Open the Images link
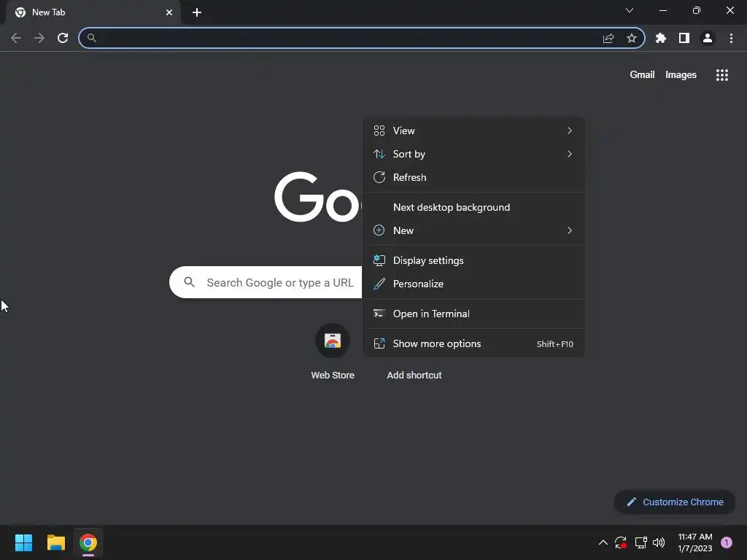The width and height of the screenshot is (747, 560). click(x=681, y=75)
